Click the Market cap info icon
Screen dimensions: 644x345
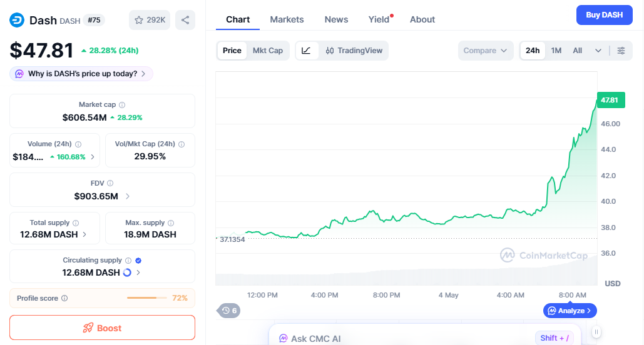click(122, 105)
